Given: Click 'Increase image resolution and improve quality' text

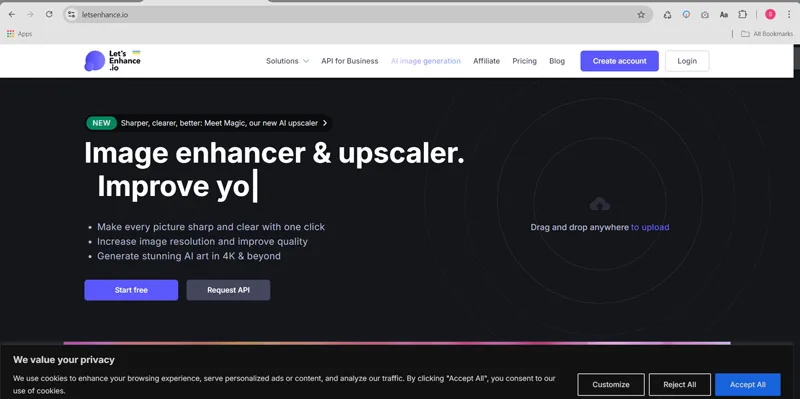Looking at the screenshot, I should click(x=203, y=241).
